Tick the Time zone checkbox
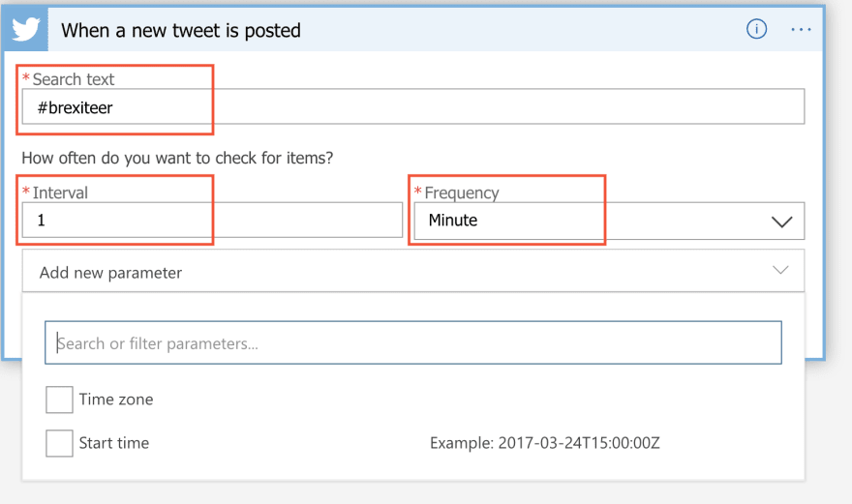 (59, 400)
